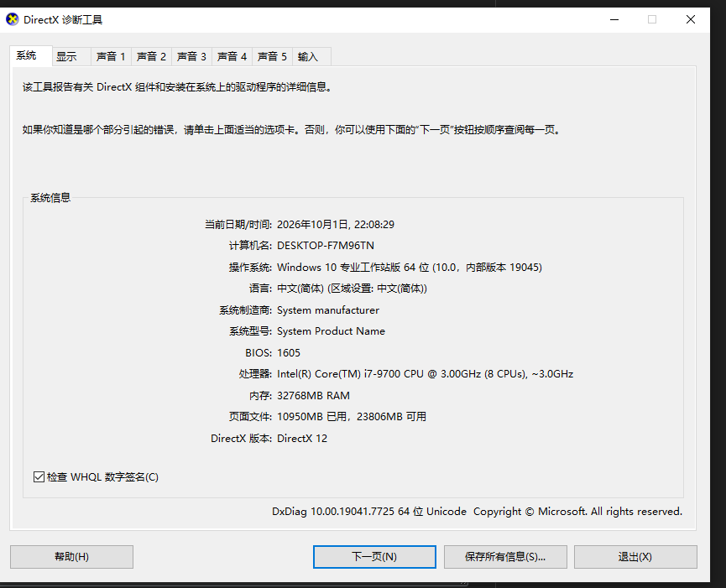This screenshot has height=588, width=726.
Task: Open the 显示 tab
Action: point(71,56)
